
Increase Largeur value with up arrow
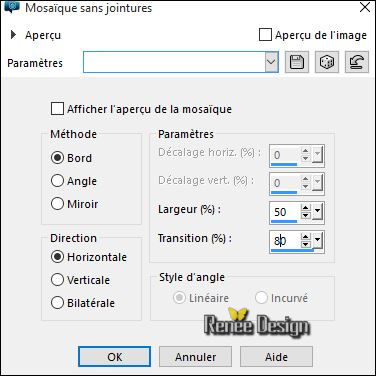coord(306,208)
